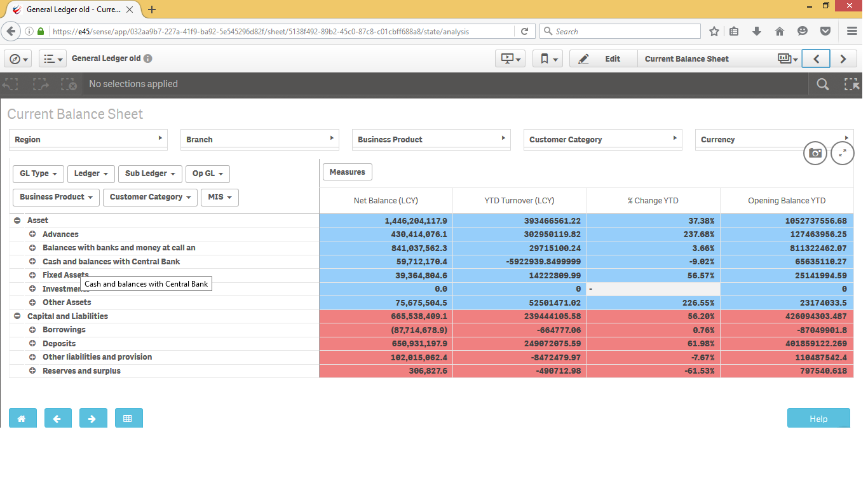Expand the Borrowings tree item
Screen dimensions: 868x488
(32, 329)
